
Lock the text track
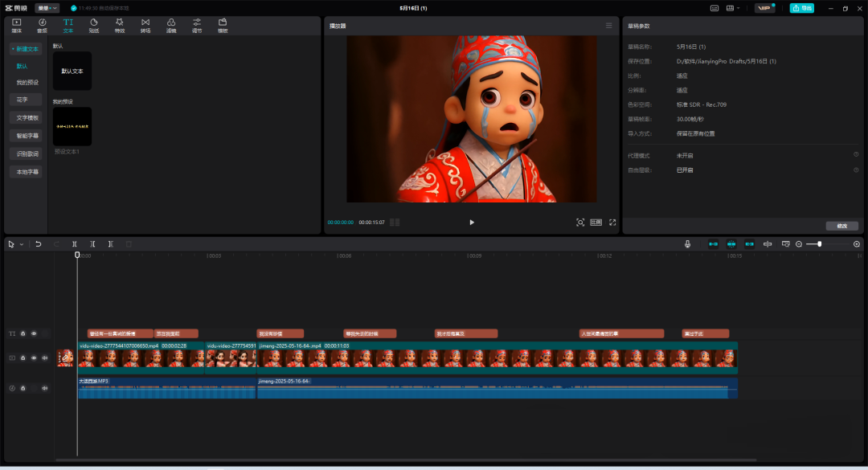23,333
